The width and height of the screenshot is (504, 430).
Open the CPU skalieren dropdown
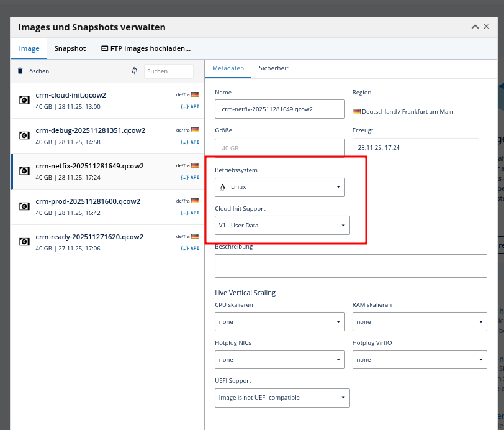[x=279, y=322]
